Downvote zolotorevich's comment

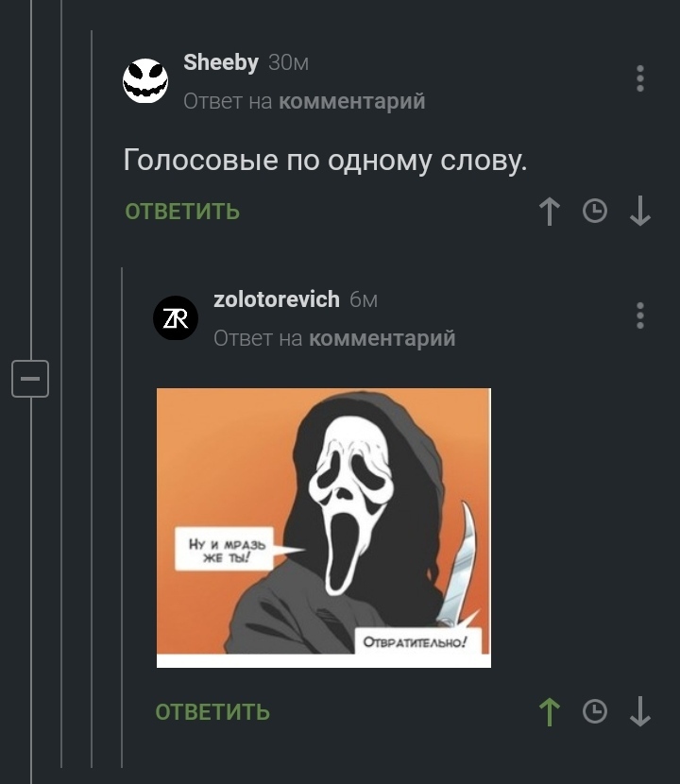[640, 712]
